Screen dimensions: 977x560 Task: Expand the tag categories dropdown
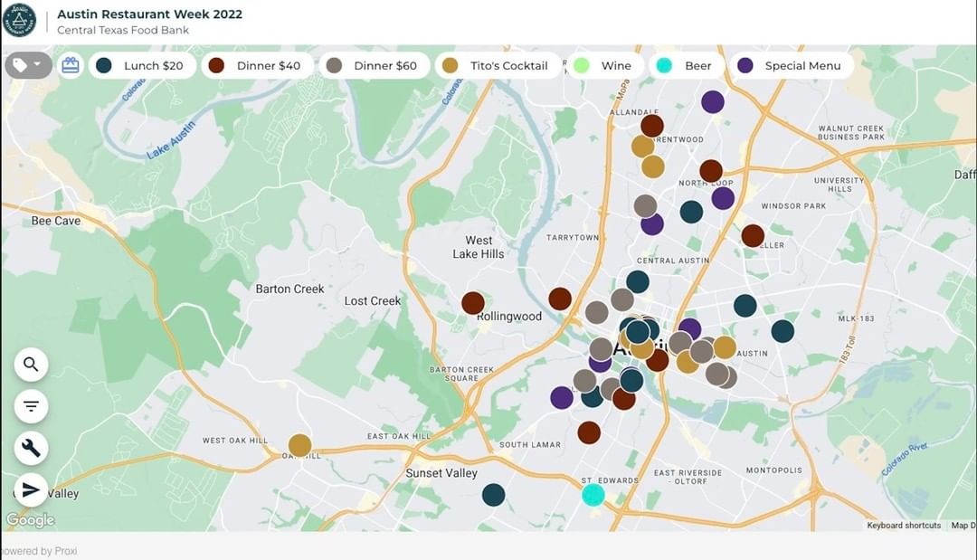pyautogui.click(x=27, y=65)
